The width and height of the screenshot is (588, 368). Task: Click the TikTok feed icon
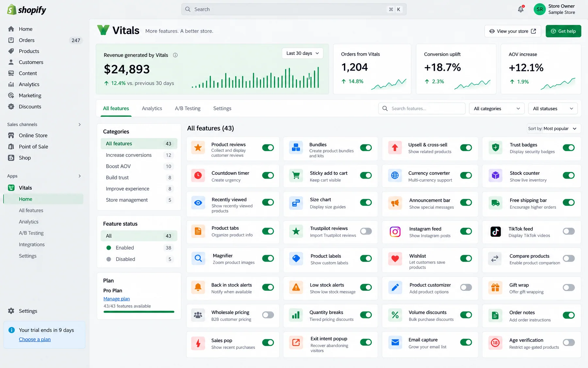pos(496,232)
